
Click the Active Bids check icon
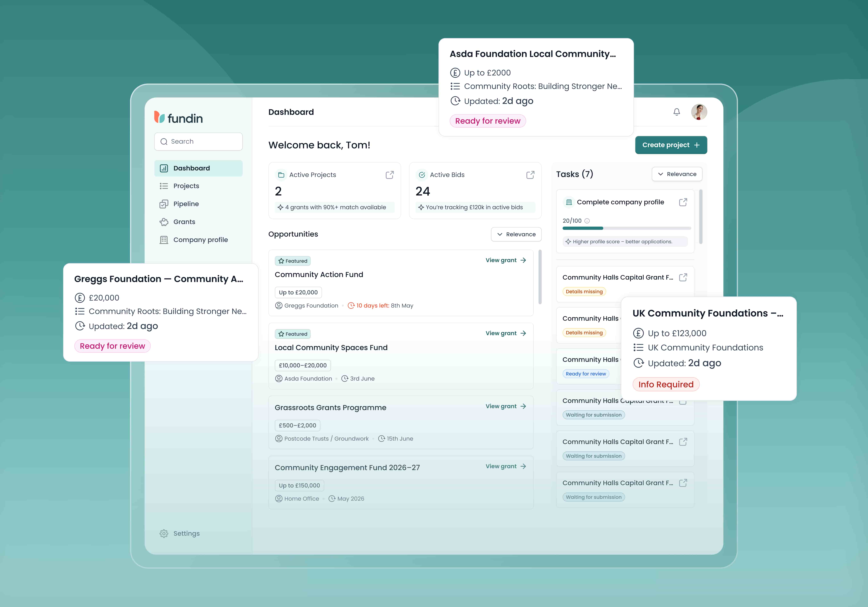(x=422, y=175)
